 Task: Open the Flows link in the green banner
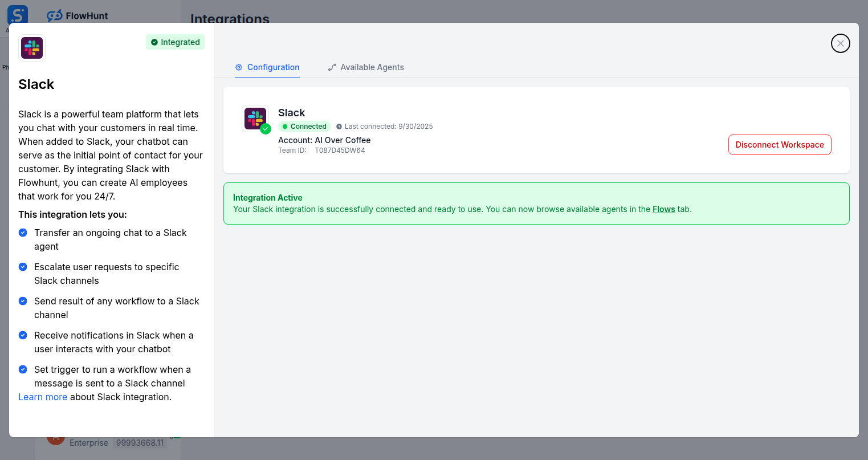pyautogui.click(x=663, y=209)
